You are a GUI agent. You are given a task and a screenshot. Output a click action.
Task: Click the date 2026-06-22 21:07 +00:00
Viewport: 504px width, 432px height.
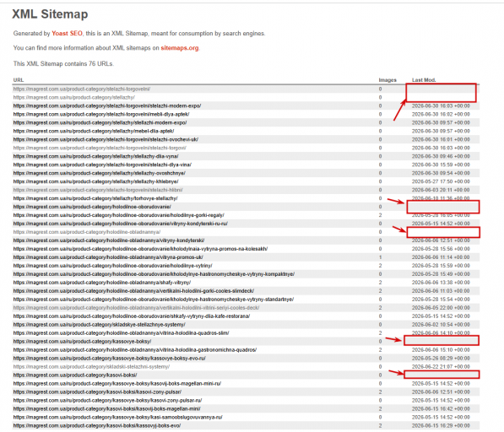[x=441, y=367]
